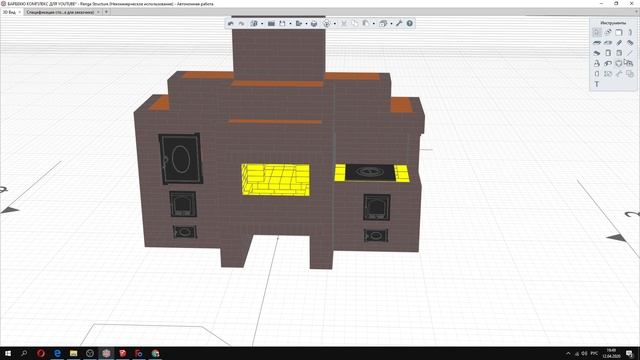
Task: Expand the visual style dropdown arrow
Action: tap(335, 24)
